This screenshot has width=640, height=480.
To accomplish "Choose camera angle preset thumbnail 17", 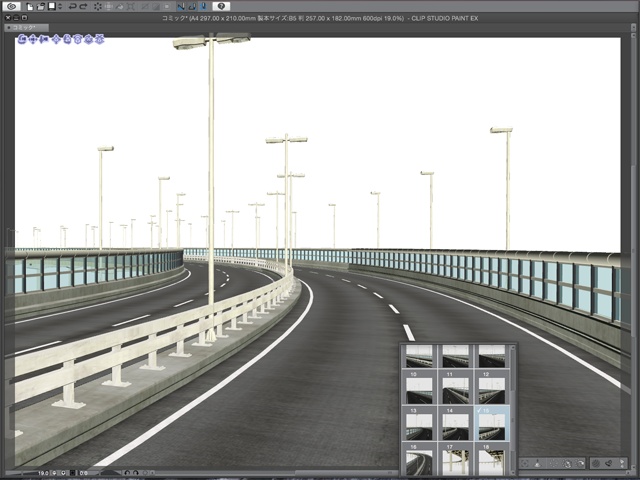I will click(x=455, y=459).
